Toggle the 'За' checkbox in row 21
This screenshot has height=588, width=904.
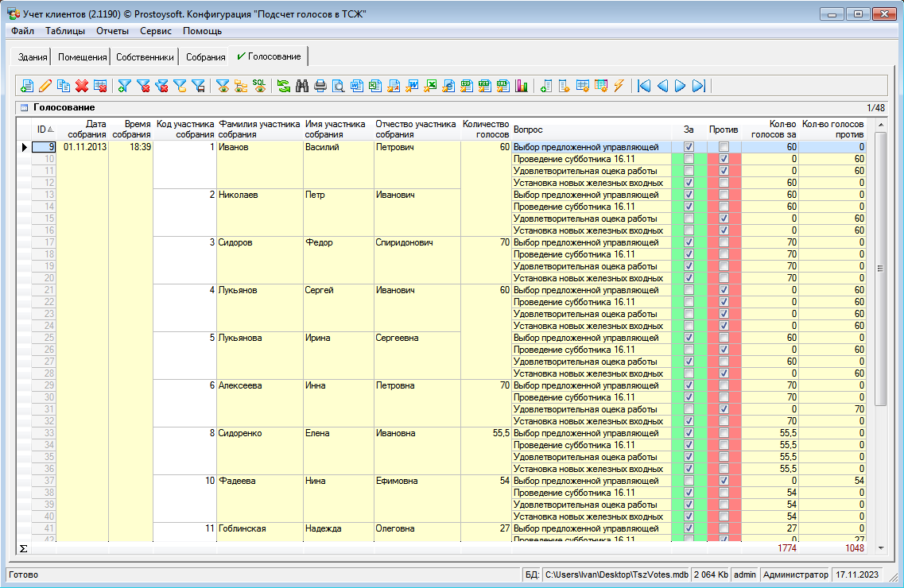(689, 290)
